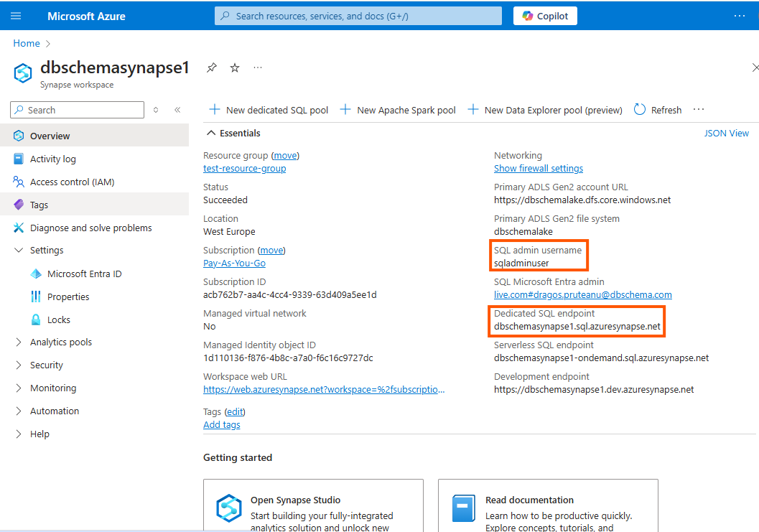The height and width of the screenshot is (532, 759).
Task: Open Microsoft Entra ID settings
Action: point(84,274)
